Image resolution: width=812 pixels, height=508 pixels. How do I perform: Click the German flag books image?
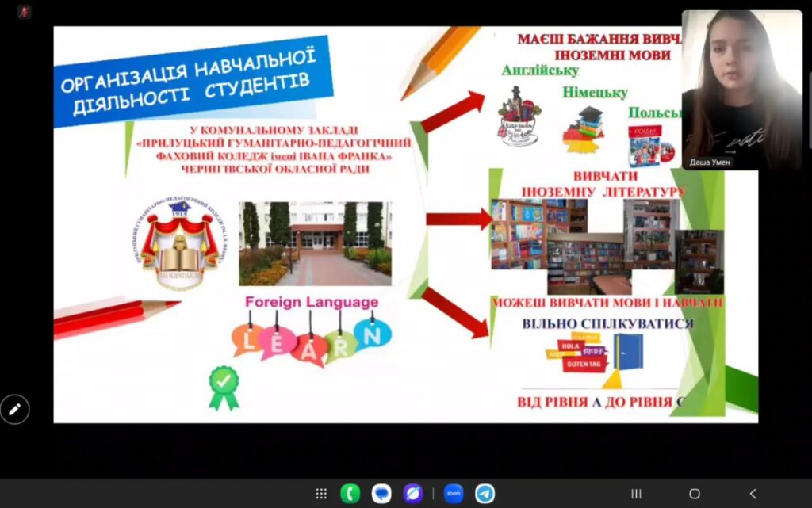584,129
